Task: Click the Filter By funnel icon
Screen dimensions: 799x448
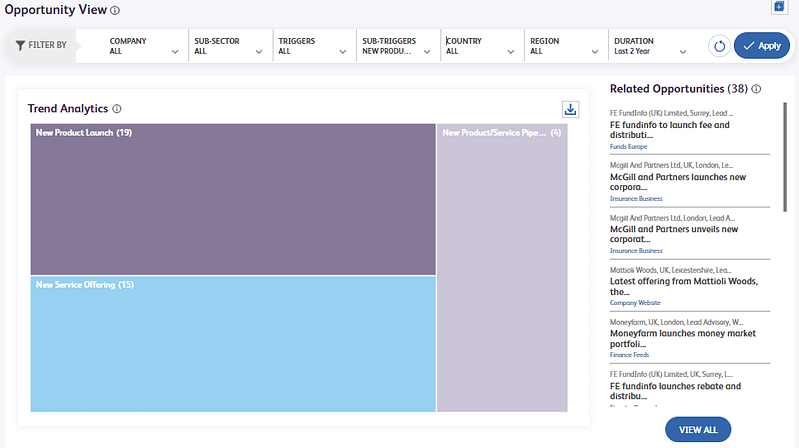Action: pyautogui.click(x=20, y=45)
